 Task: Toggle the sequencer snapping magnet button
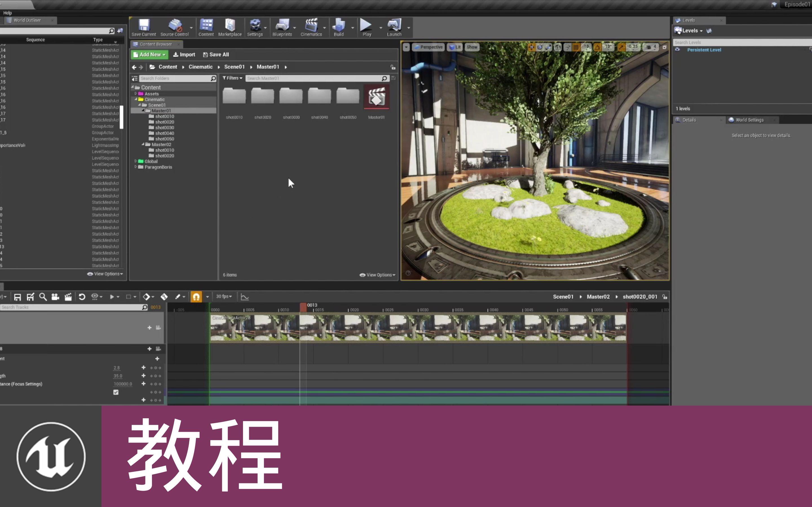tap(196, 297)
